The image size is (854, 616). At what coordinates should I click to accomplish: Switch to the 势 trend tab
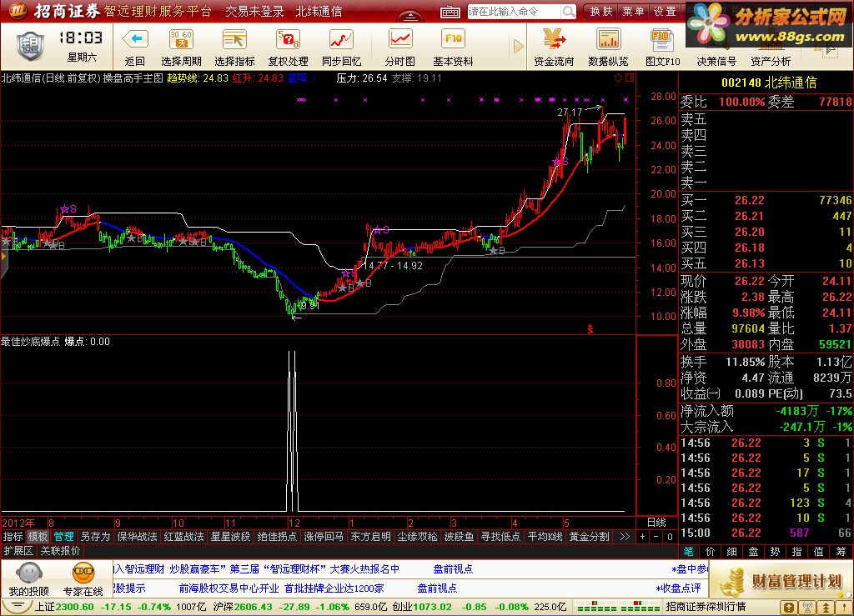click(776, 551)
